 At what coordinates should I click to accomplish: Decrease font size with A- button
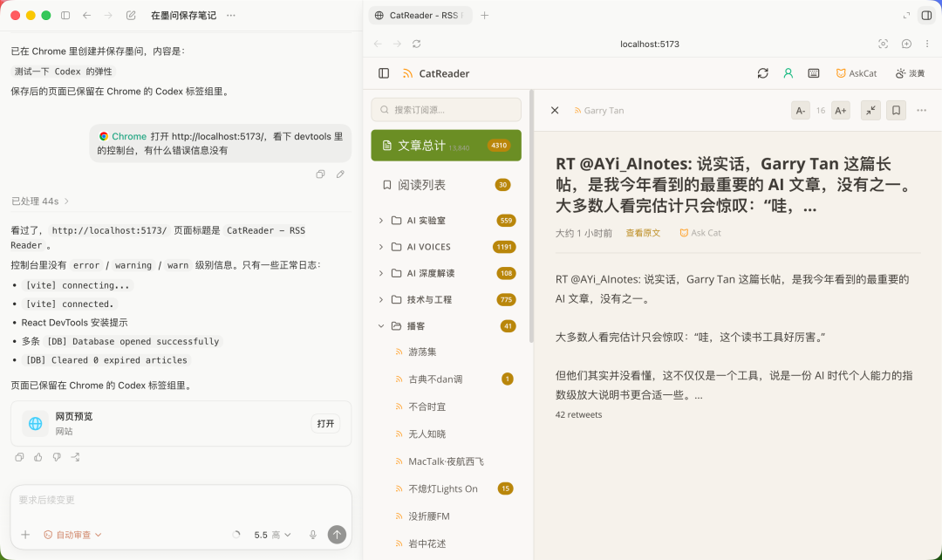800,111
